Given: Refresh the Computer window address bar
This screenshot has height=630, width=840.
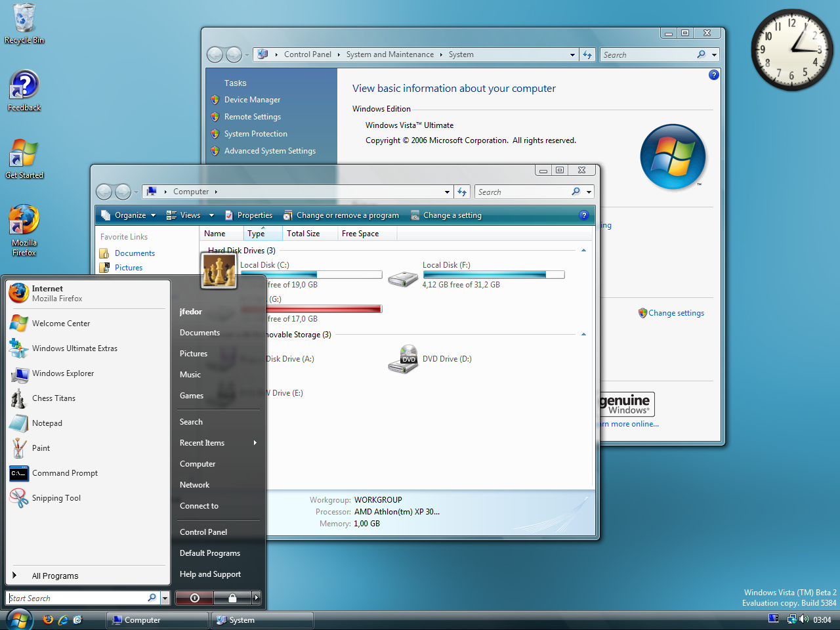Looking at the screenshot, I should click(x=462, y=192).
